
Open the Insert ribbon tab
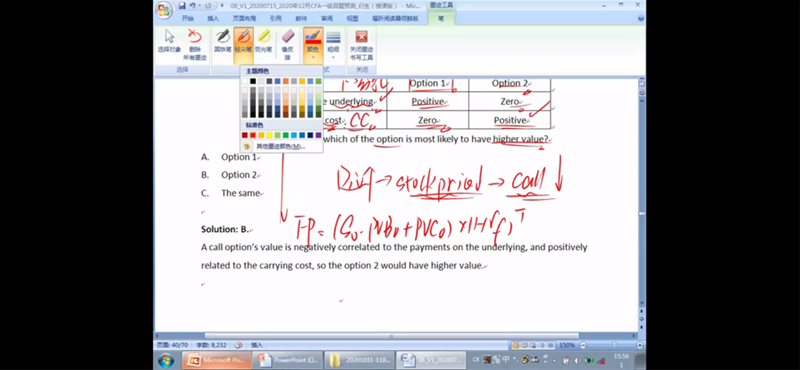coord(213,18)
